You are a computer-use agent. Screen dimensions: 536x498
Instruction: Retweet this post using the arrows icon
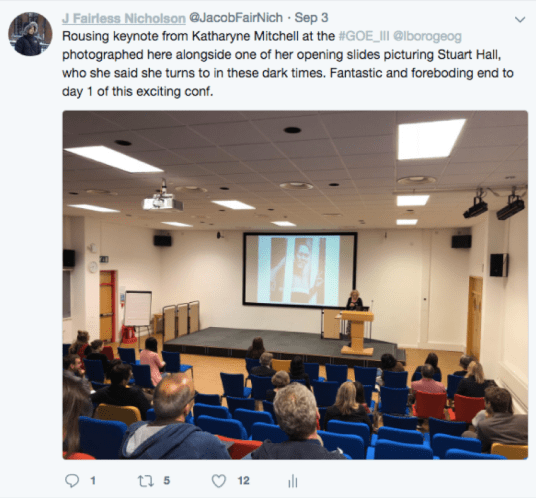146,481
